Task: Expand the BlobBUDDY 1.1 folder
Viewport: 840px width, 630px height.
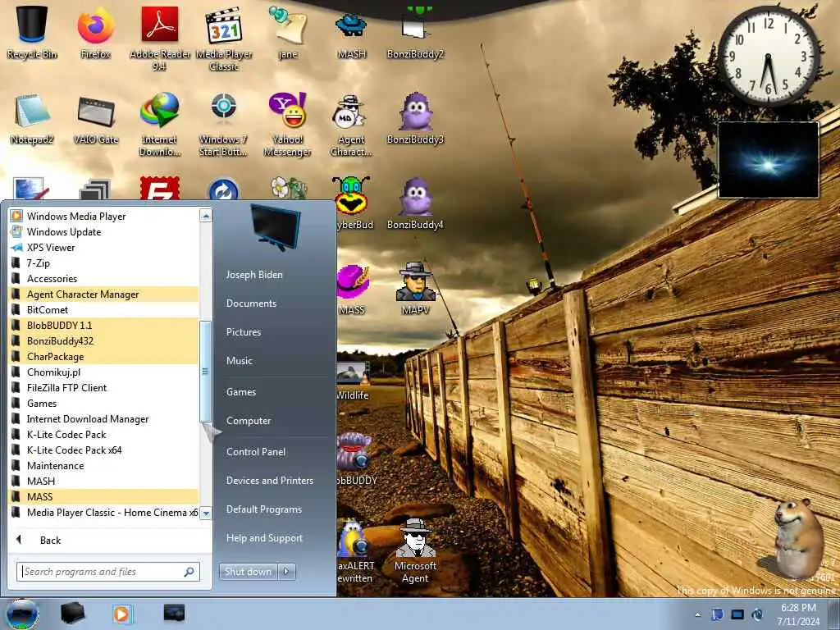Action: 103,325
